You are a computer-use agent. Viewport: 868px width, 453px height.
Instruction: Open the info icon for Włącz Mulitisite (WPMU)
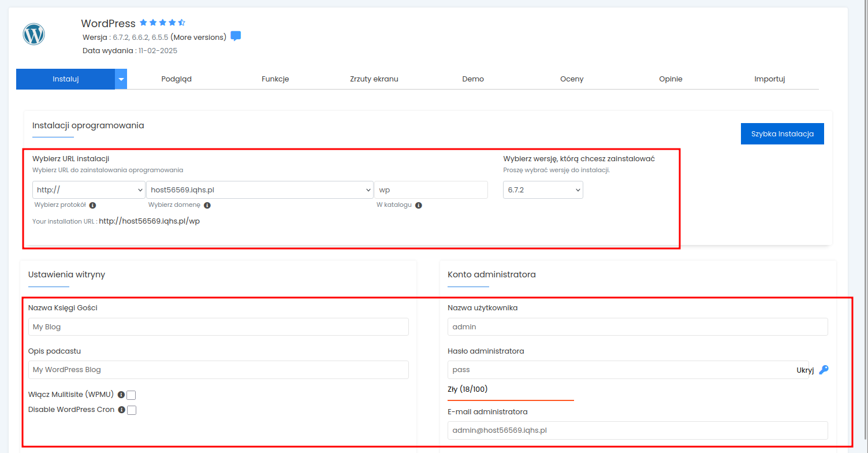tap(121, 395)
